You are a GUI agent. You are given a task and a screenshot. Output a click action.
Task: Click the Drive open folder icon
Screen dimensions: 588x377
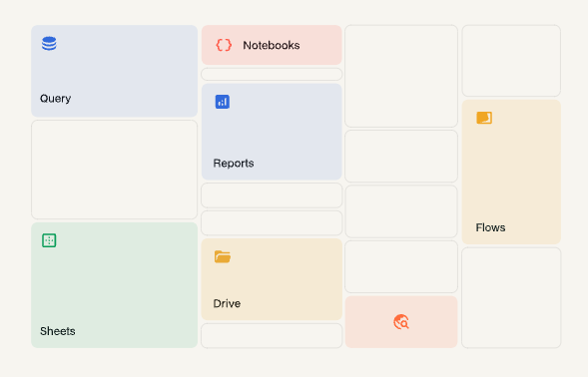[223, 256]
